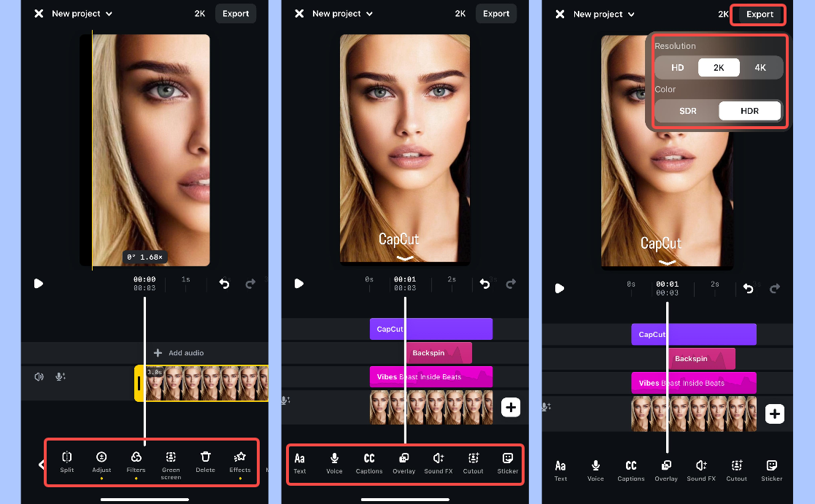Mute clip audio speaker icon in left screen
This screenshot has width=815, height=504.
tap(39, 376)
